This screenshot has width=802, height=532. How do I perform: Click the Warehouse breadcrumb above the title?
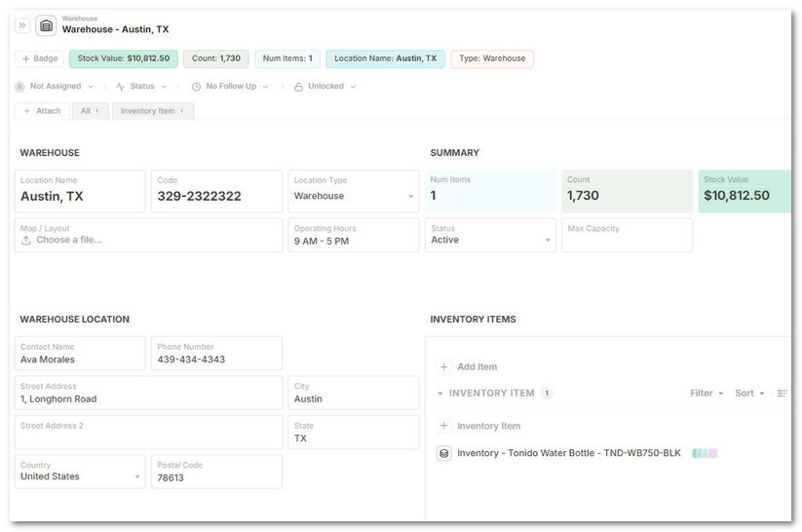(79, 19)
